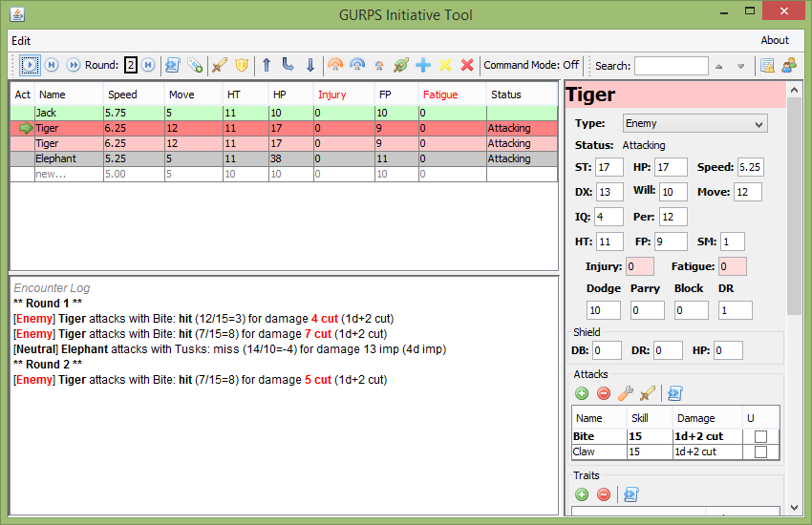The image size is (812, 525).
Task: Click the Elephant HP cell showing 38
Action: pos(291,158)
